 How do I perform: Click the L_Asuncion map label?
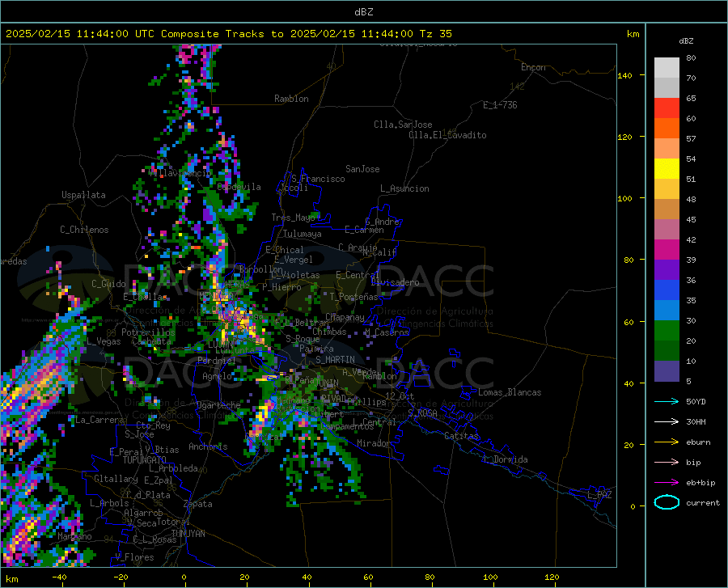pos(404,188)
